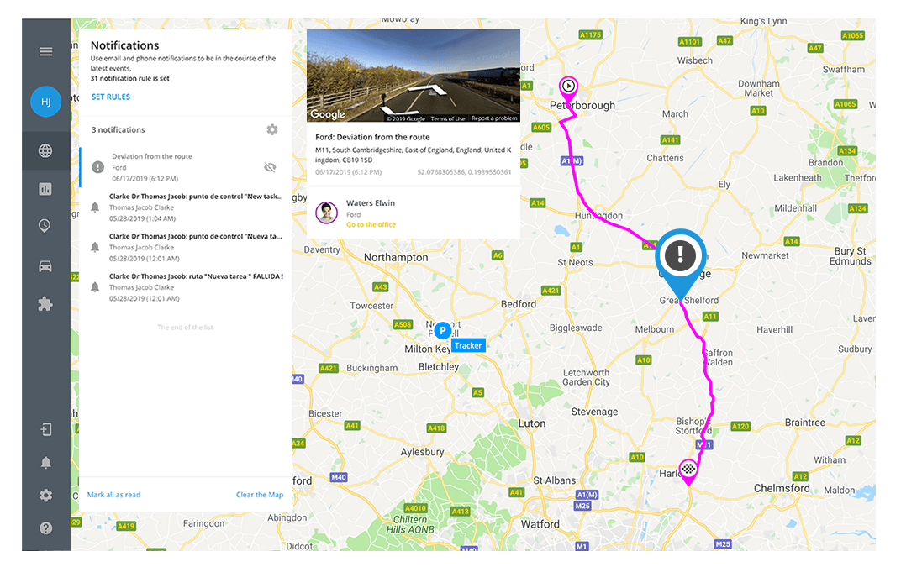Open the hamburger menu in sidebar
The height and width of the screenshot is (588, 901).
click(46, 52)
